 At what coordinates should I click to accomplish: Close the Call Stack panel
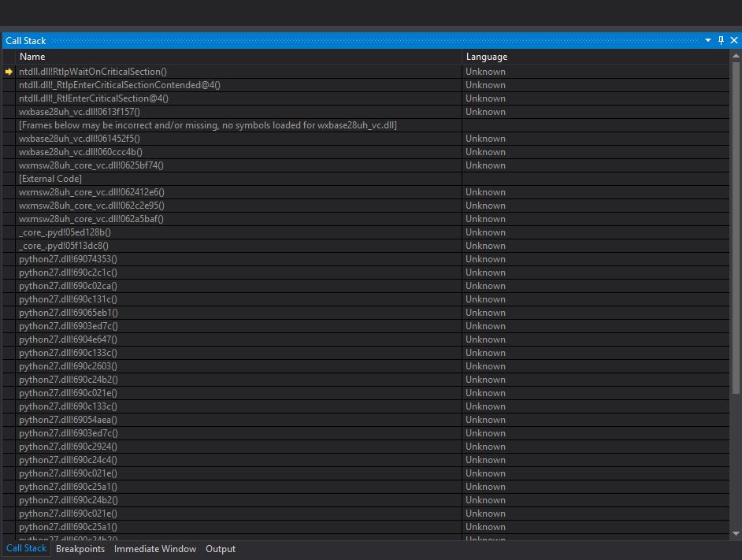tap(734, 40)
